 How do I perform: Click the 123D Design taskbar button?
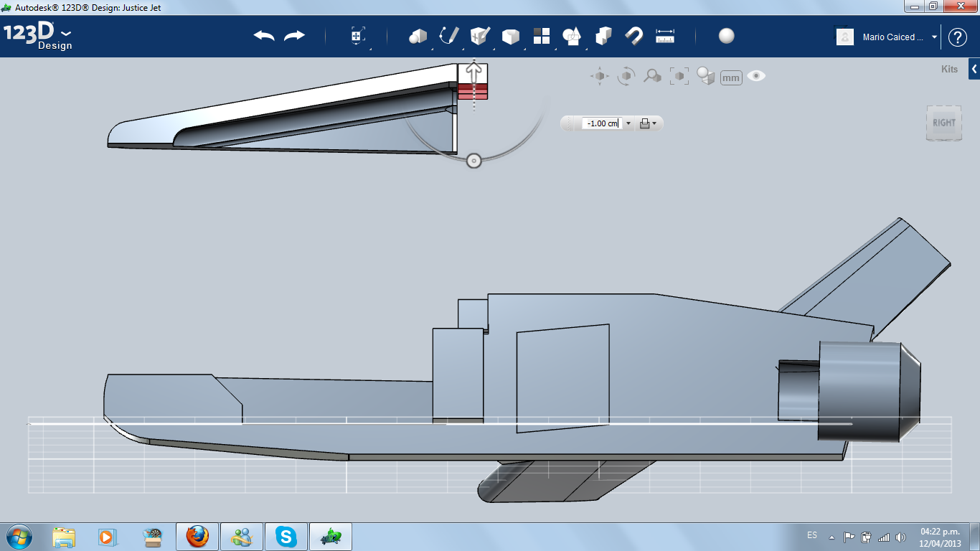coord(331,537)
